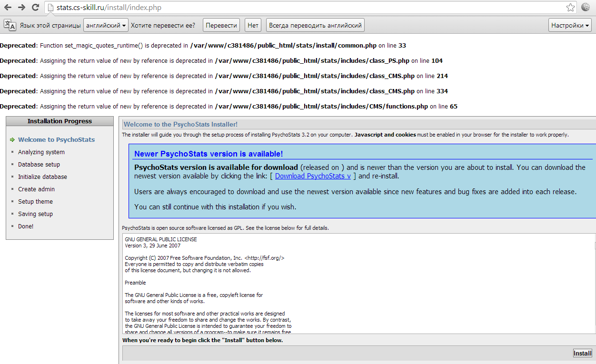Image resolution: width=596 pixels, height=364 pixels.
Task: Select the Analyzing system step
Action: coord(41,152)
